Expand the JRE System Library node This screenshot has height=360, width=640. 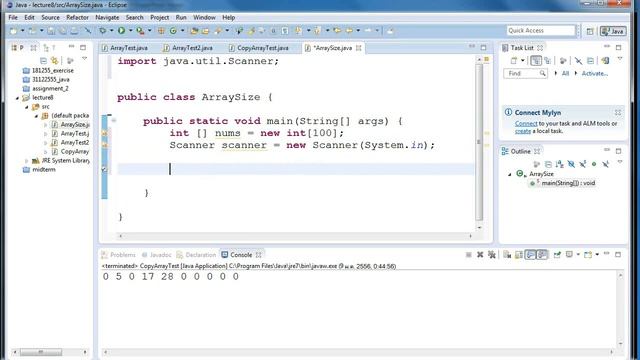pyautogui.click(x=27, y=161)
